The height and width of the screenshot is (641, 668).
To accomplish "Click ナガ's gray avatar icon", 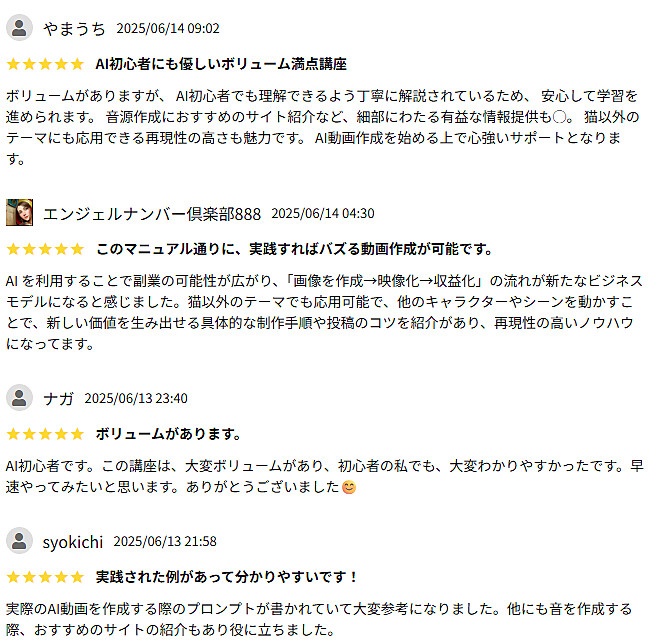I will click(19, 398).
